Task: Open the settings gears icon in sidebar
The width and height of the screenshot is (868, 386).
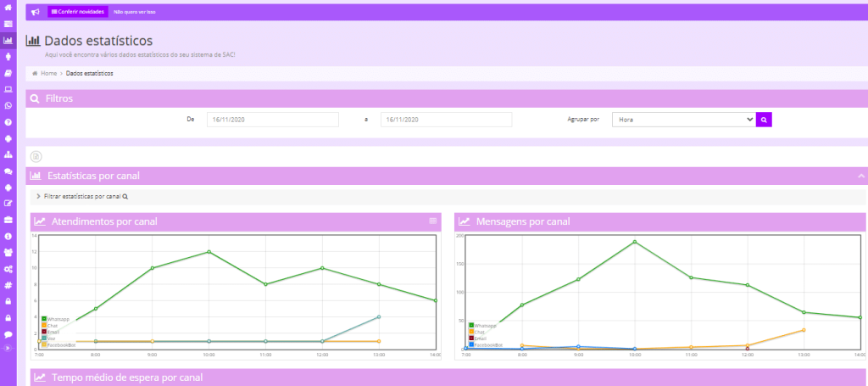Action: coord(8,268)
